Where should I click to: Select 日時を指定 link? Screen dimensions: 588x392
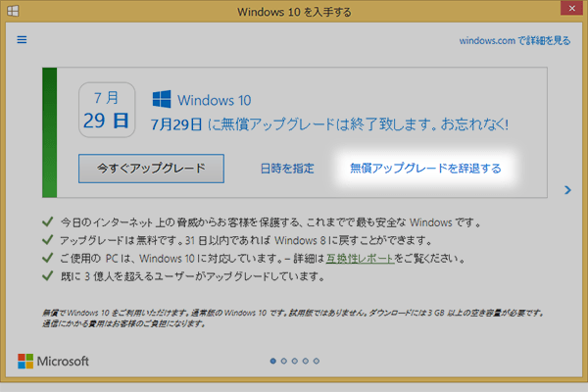coord(287,169)
